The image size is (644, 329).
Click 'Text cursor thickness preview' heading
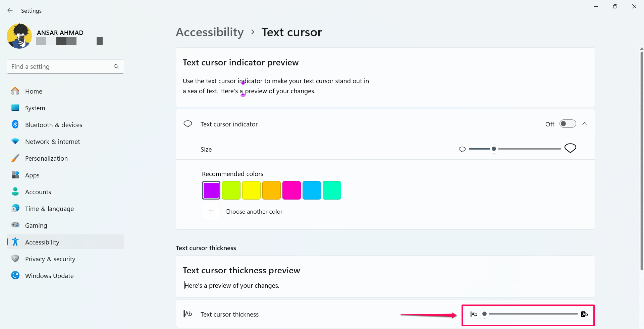pyautogui.click(x=241, y=270)
